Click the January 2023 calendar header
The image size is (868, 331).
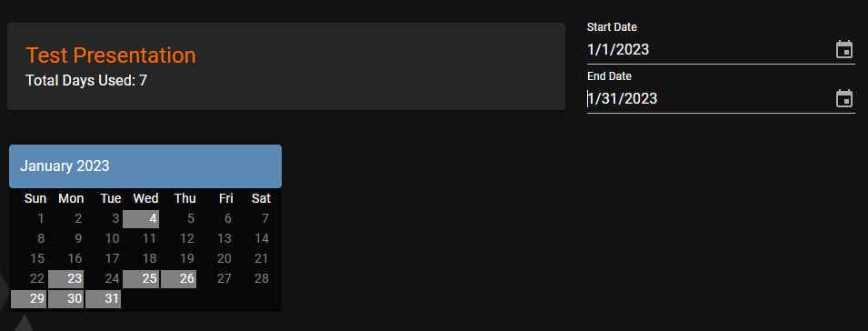tap(145, 166)
